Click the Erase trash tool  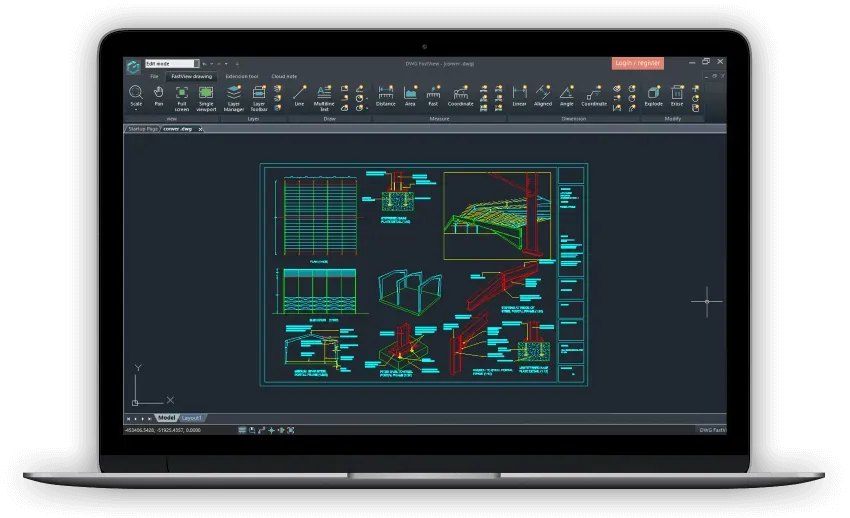click(x=677, y=96)
